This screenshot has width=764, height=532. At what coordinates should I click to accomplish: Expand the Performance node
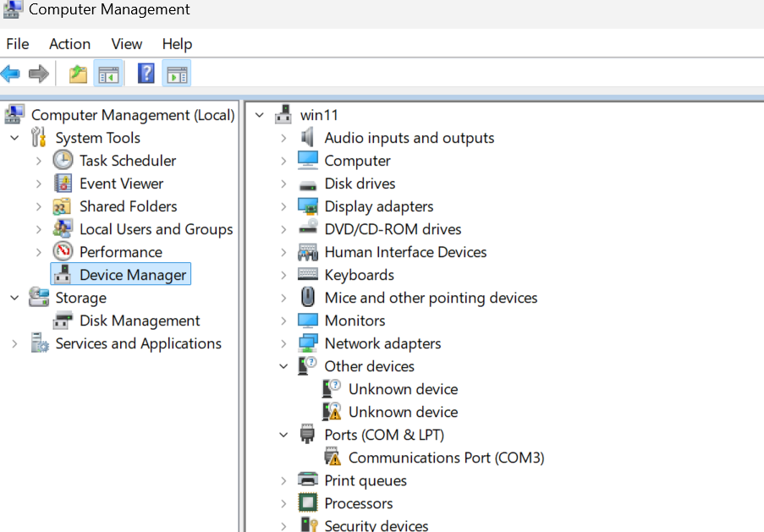point(38,252)
